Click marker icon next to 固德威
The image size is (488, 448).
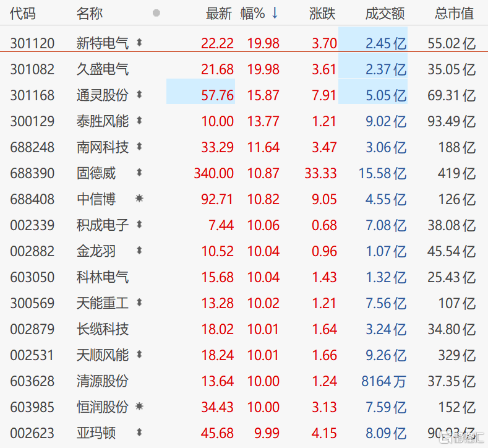pyautogui.click(x=139, y=173)
